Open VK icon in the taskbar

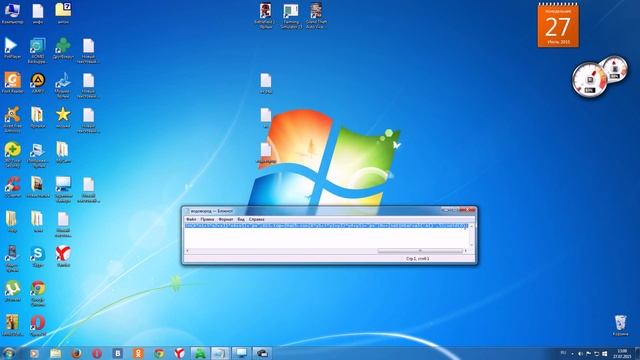pyautogui.click(x=118, y=353)
